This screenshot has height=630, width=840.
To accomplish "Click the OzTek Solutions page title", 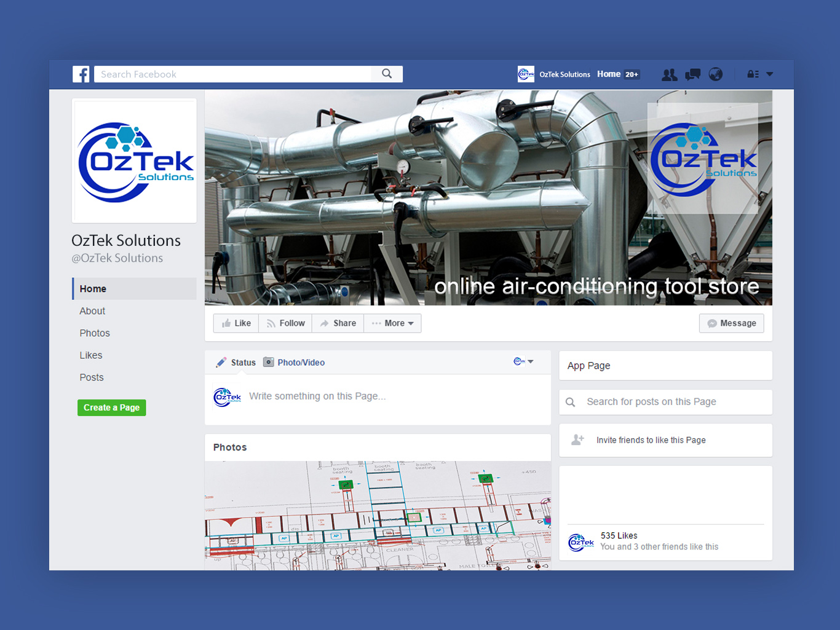I will [x=126, y=240].
